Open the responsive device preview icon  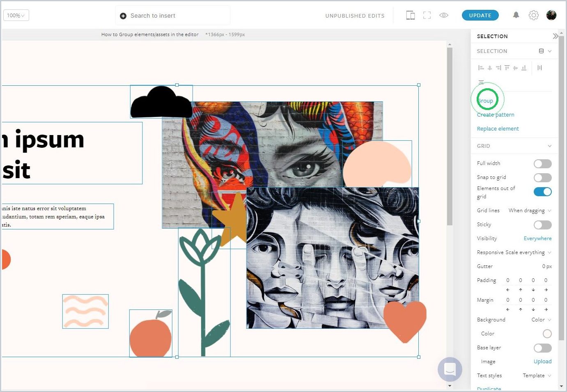point(410,16)
